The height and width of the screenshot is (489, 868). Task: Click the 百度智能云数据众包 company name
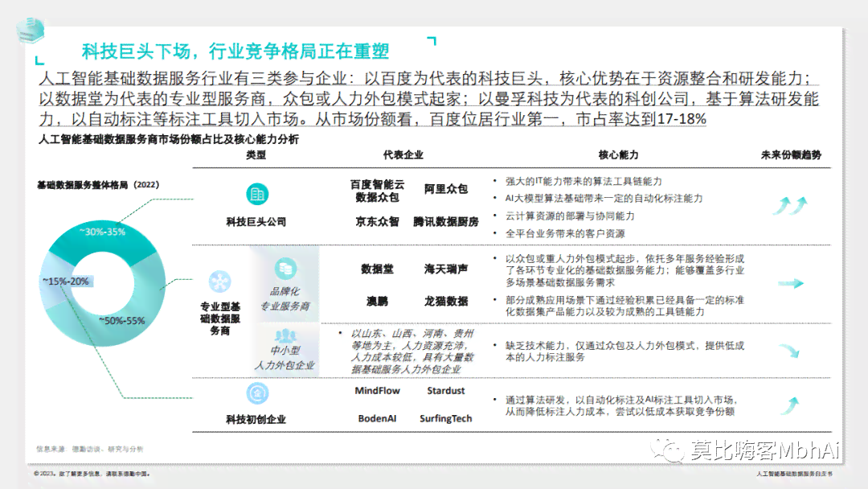[x=377, y=191]
